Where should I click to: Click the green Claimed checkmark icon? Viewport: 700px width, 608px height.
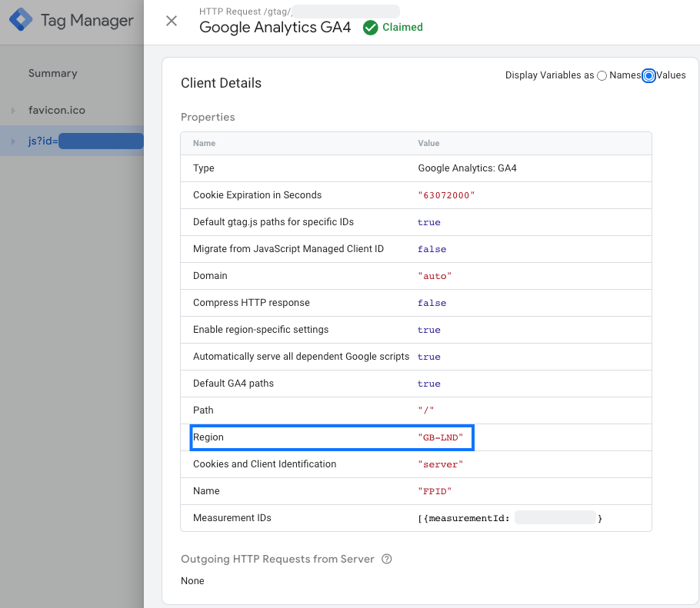(x=370, y=28)
